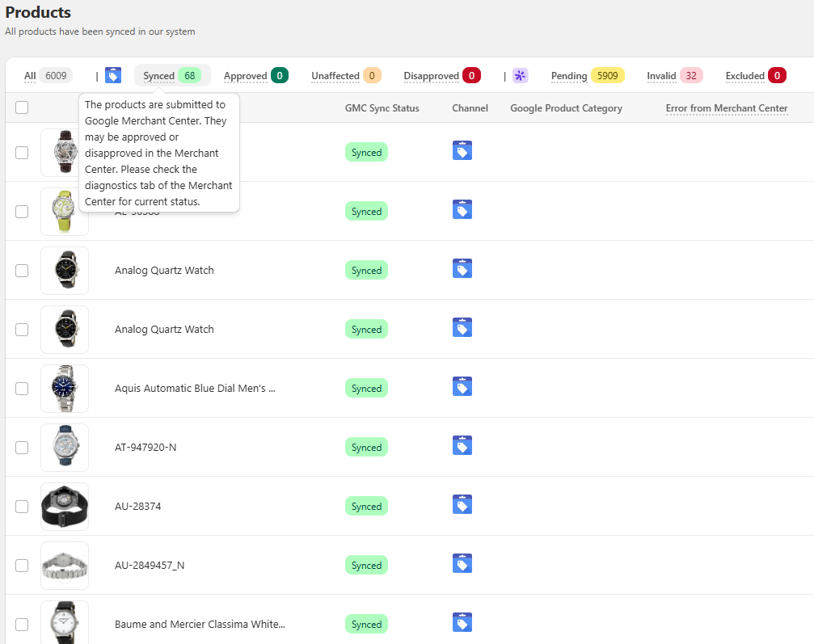This screenshot has height=644, width=814.
Task: Check the box for the Aquis Automatic Blue Dial row
Action: coord(22,389)
